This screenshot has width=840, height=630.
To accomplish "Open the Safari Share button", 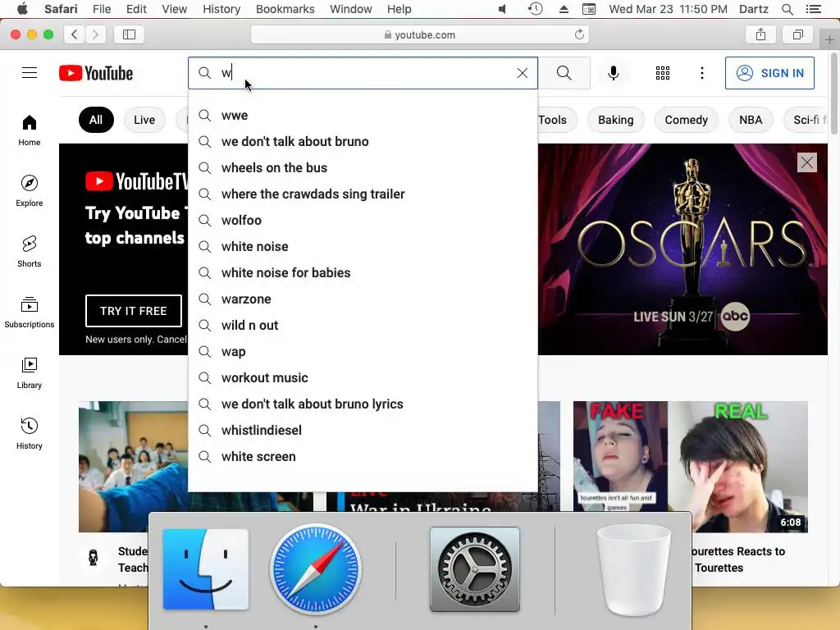I will tap(760, 34).
